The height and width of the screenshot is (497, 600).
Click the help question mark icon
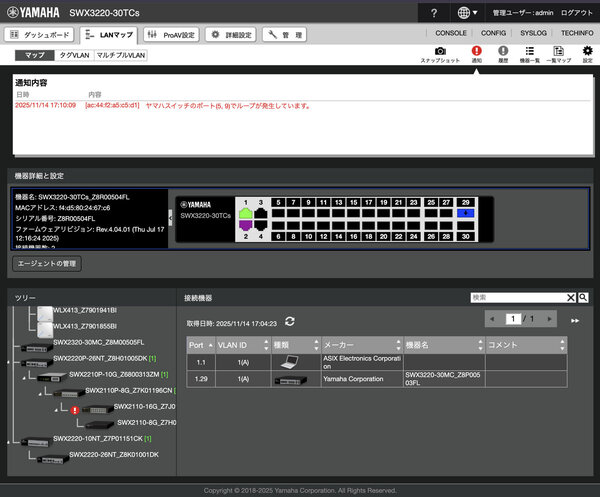point(433,12)
